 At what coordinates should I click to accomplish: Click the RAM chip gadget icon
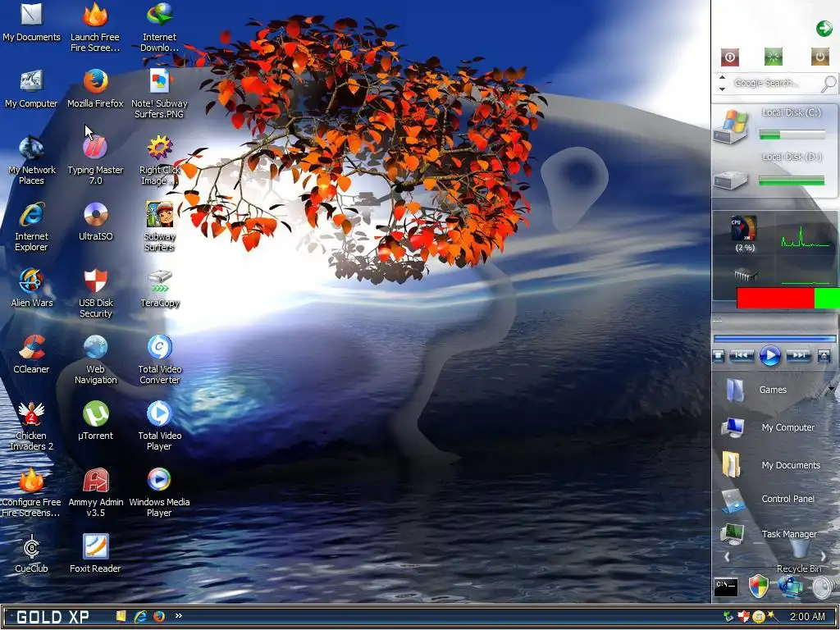(x=745, y=275)
